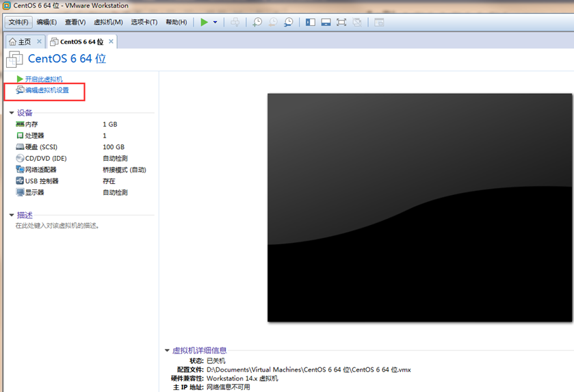Click the Unity mode toolbar icon
Viewport: 574px width, 392px height.
(357, 23)
